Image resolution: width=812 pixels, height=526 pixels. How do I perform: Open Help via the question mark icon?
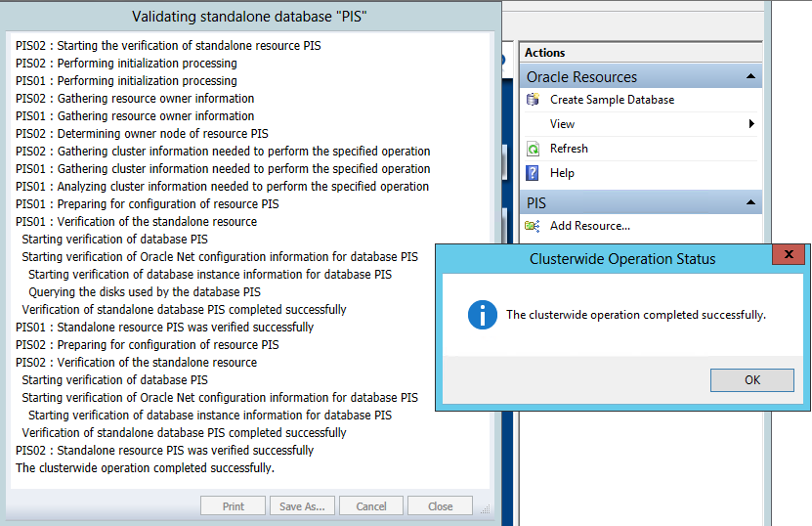click(533, 173)
